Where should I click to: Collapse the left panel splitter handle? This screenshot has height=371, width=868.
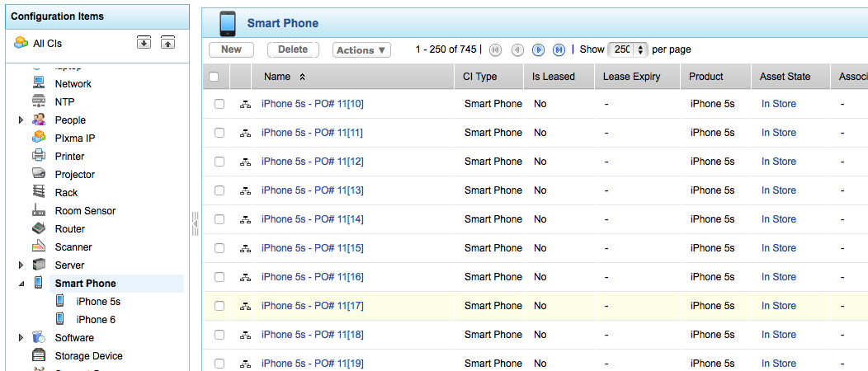point(195,223)
